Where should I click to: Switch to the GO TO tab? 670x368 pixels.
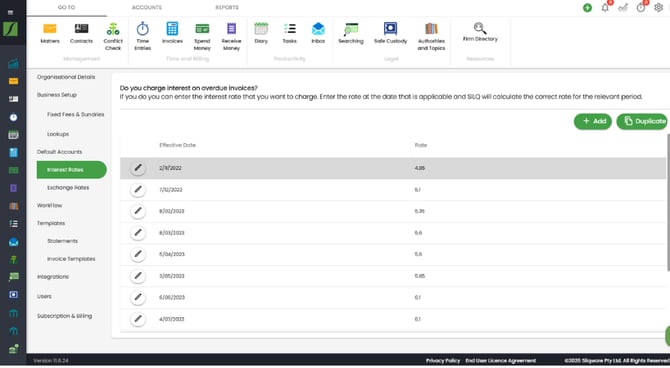[x=66, y=8]
